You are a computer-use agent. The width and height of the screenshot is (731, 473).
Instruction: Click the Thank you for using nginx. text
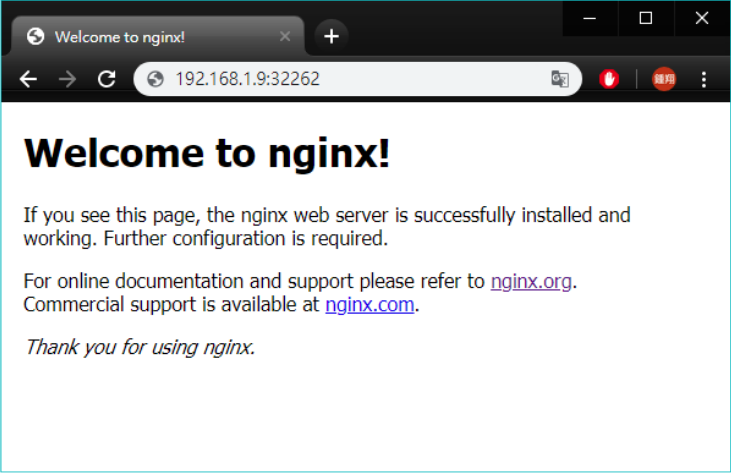coord(140,347)
